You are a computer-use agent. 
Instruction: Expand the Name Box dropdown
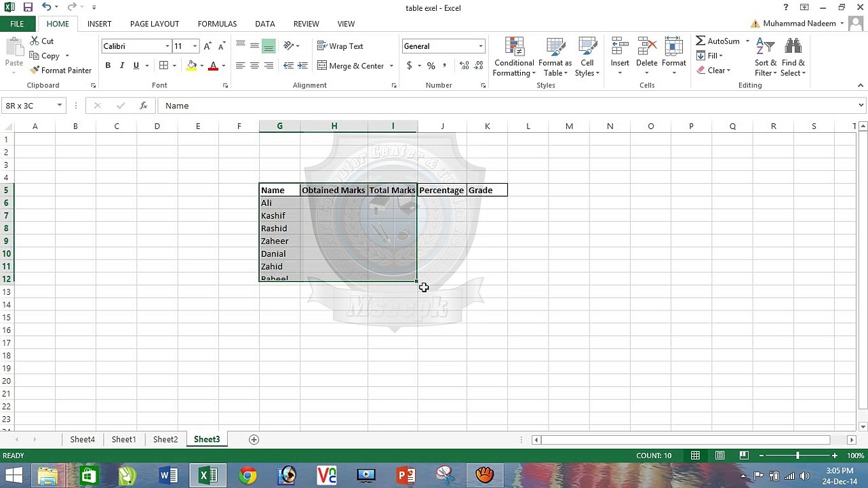(60, 106)
